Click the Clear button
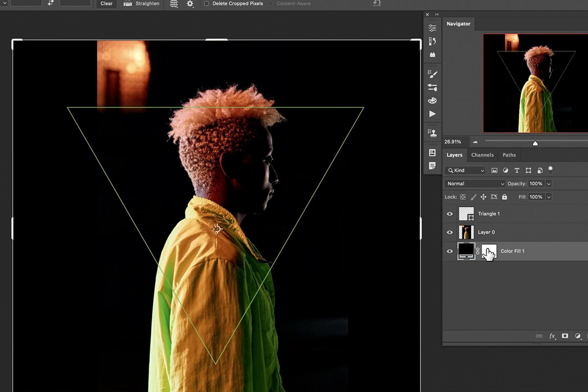Screen dimensions: 588x392 (106, 3)
